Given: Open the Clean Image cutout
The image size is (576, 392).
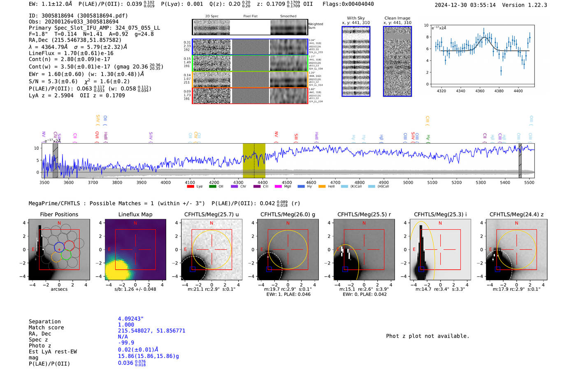Looking at the screenshot, I should tap(397, 61).
